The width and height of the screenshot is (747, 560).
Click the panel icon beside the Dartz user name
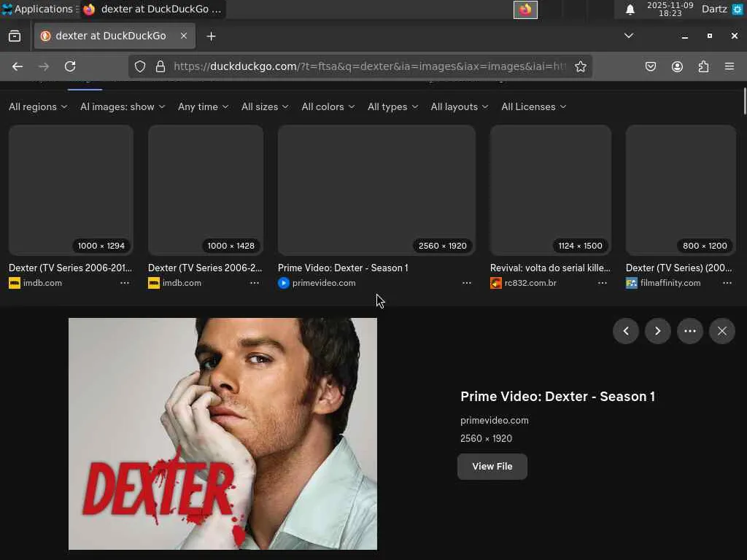pos(737,9)
